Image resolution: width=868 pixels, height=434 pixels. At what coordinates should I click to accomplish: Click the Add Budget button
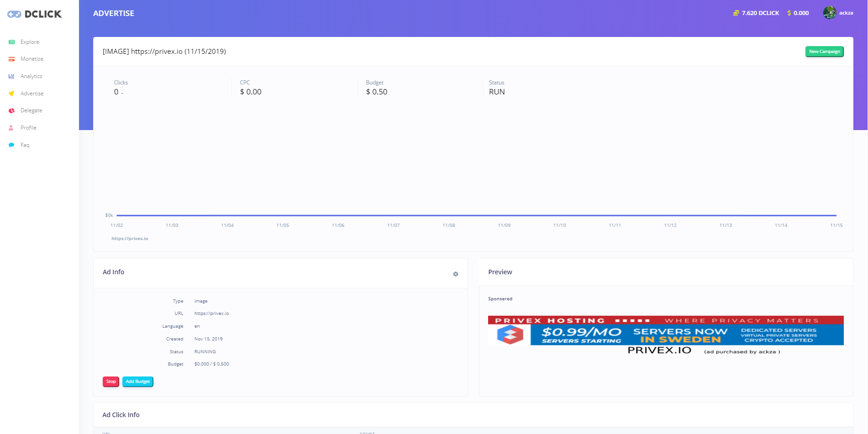click(137, 382)
